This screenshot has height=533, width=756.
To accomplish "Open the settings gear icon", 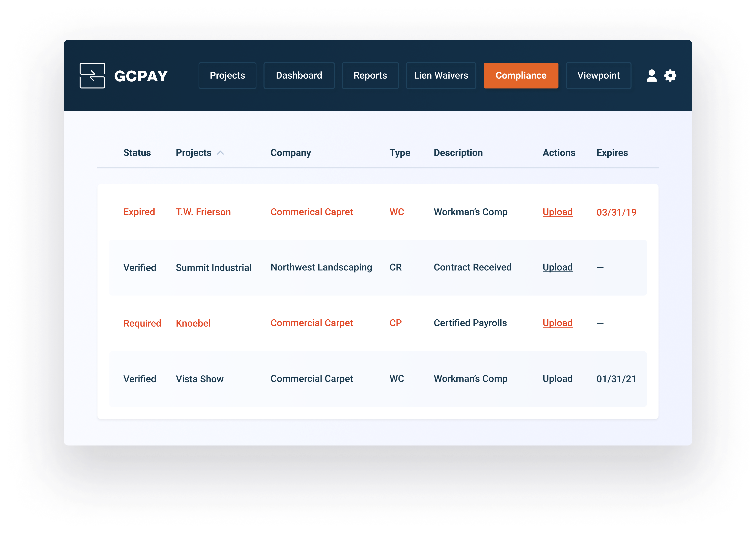I will [670, 76].
